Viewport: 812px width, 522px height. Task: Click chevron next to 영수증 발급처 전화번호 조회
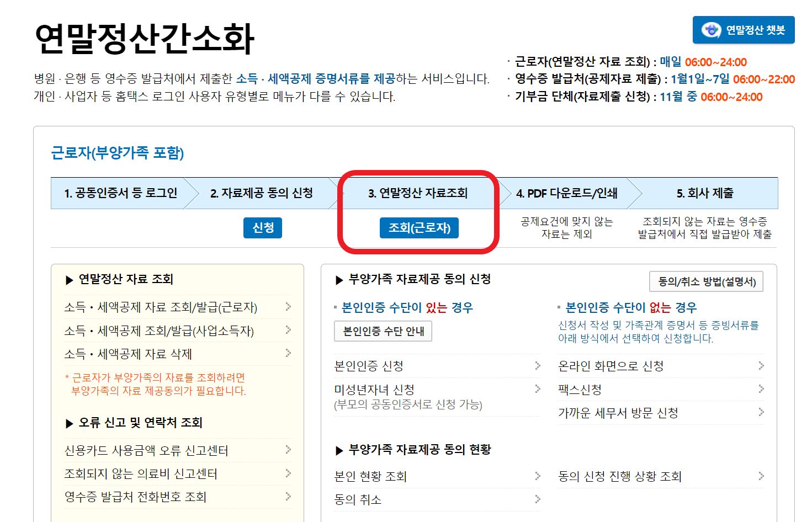pyautogui.click(x=288, y=496)
